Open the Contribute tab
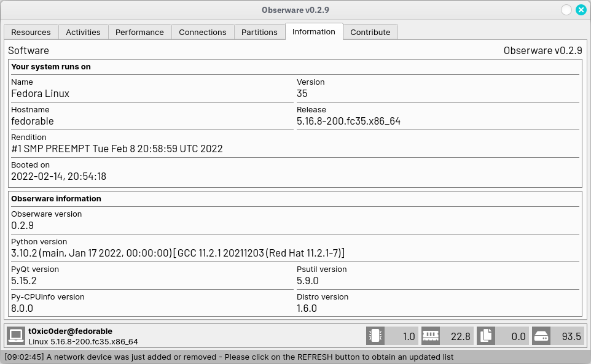591x364 pixels. tap(370, 33)
